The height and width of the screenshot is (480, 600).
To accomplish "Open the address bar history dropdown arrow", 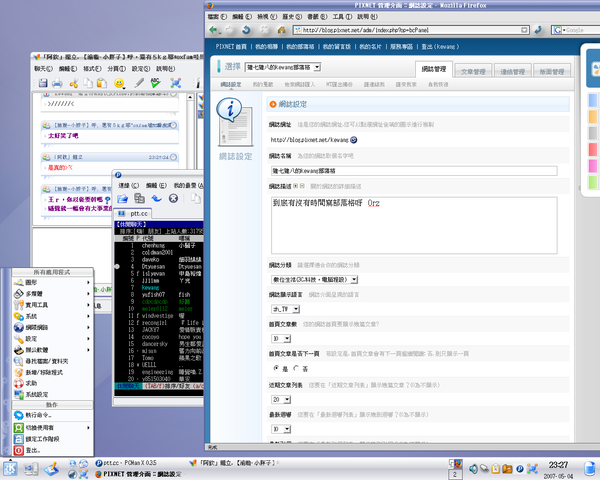I will pyautogui.click(x=524, y=30).
